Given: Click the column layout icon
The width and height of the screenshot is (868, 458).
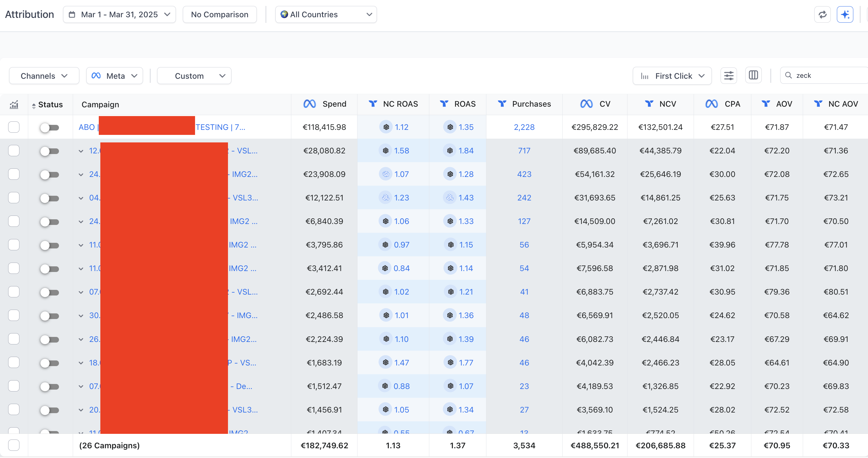Looking at the screenshot, I should [x=754, y=75].
